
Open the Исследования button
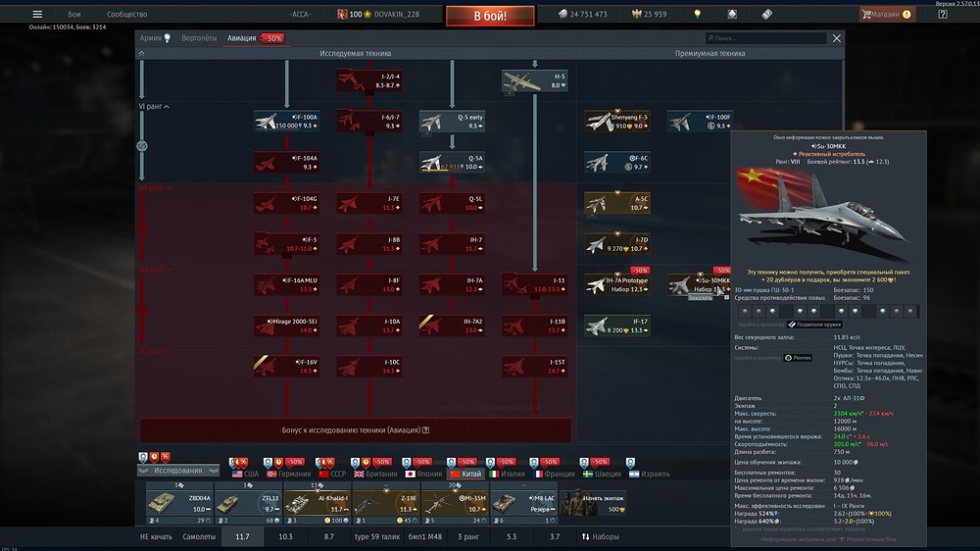click(178, 471)
